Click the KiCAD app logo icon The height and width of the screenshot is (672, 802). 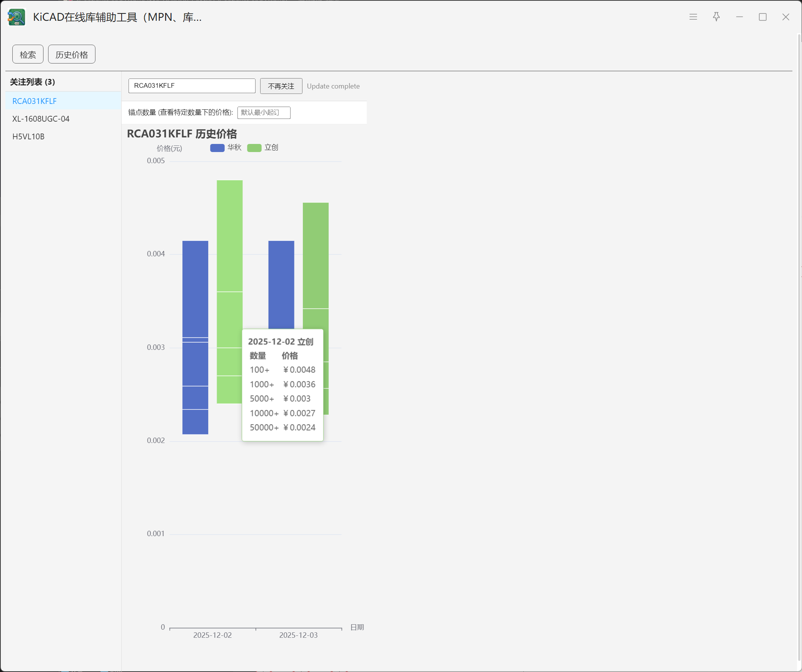(16, 17)
